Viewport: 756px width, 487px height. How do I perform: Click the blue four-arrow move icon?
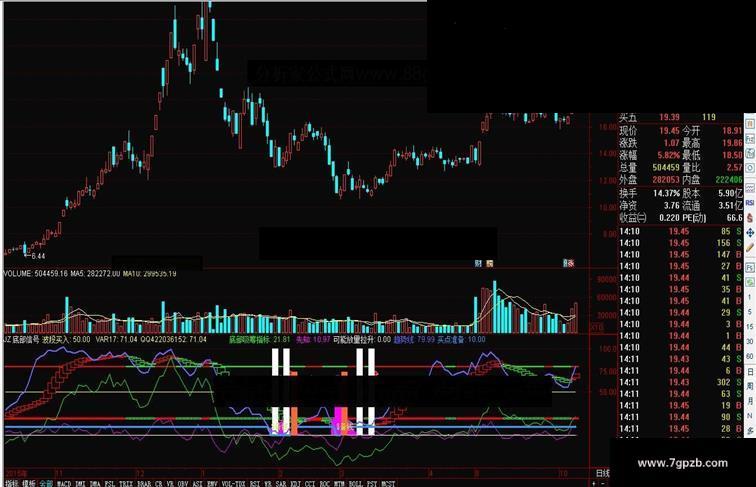(750, 233)
